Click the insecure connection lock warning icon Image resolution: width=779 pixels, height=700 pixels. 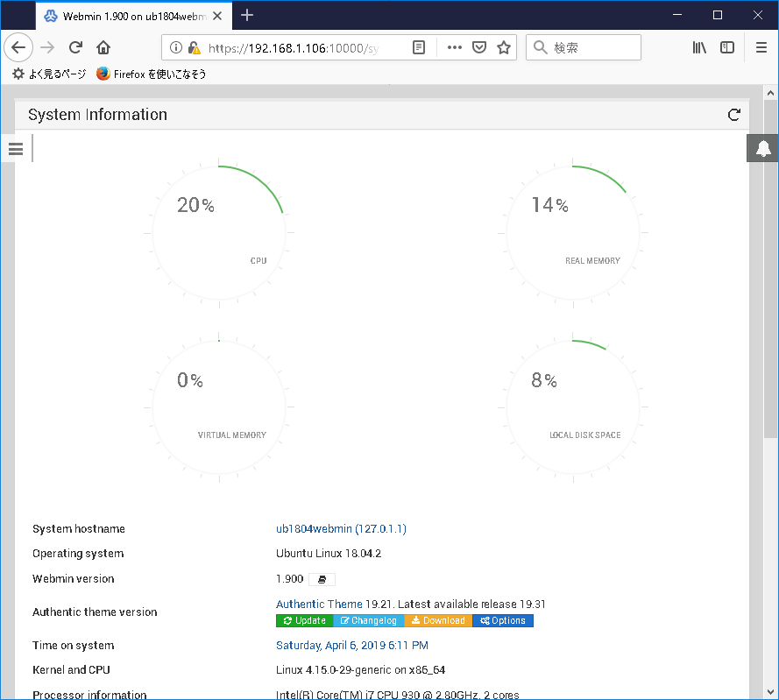(x=195, y=47)
